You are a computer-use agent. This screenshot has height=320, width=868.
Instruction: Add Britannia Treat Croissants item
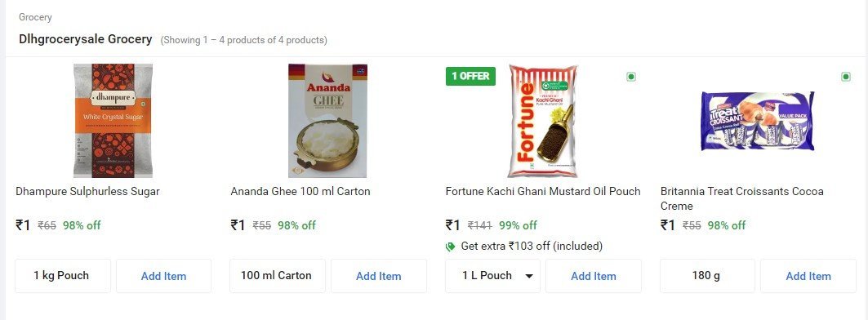coord(808,276)
